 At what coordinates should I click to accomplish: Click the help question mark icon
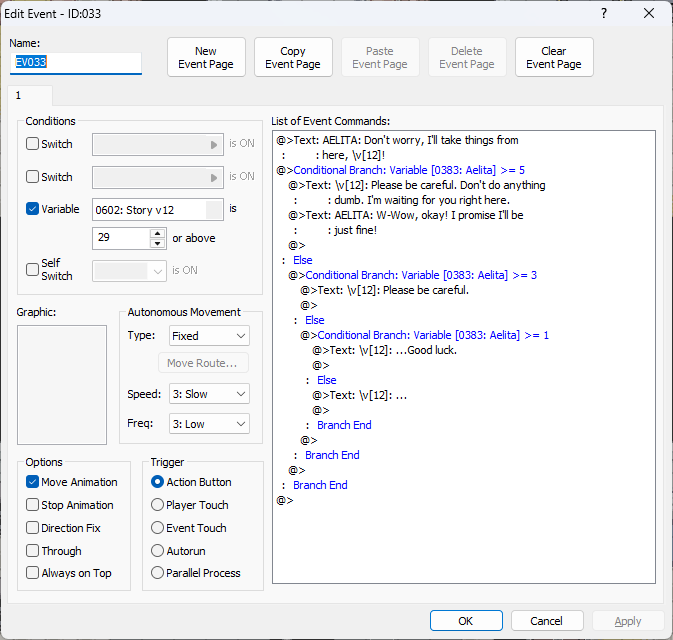point(604,13)
